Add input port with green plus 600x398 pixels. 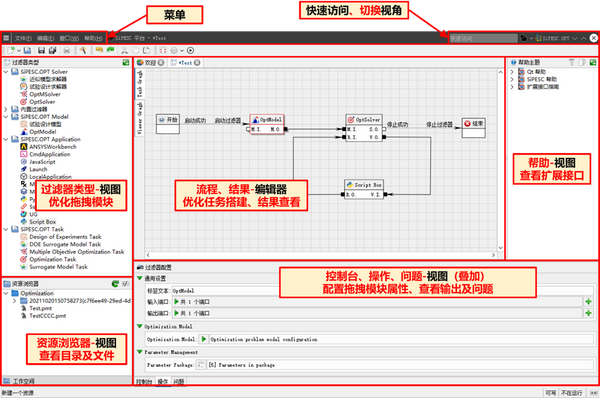(589, 302)
